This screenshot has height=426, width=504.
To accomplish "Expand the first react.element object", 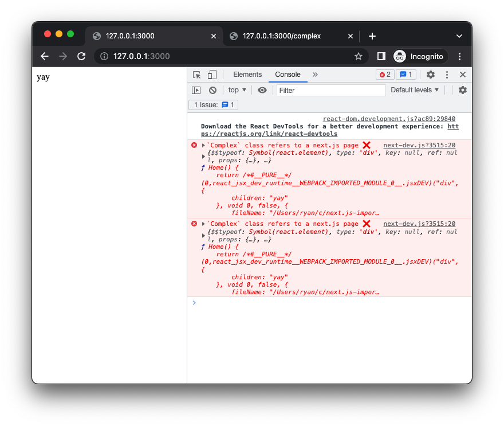I will click(x=203, y=157).
